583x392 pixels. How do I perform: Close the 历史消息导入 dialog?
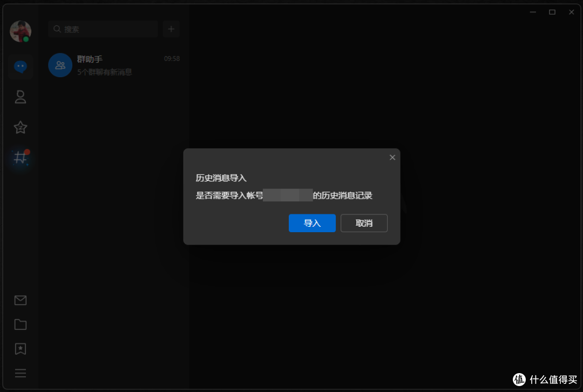click(392, 157)
